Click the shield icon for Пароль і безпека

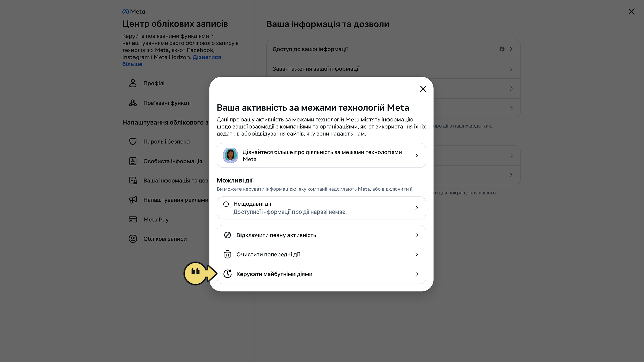133,142
